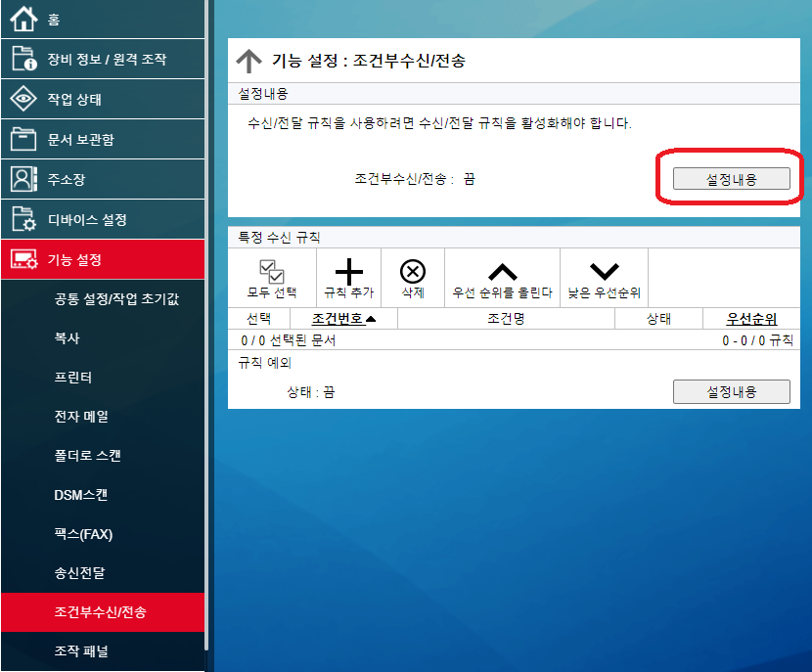Click the 상태 column header
This screenshot has width=812, height=672.
tap(658, 319)
